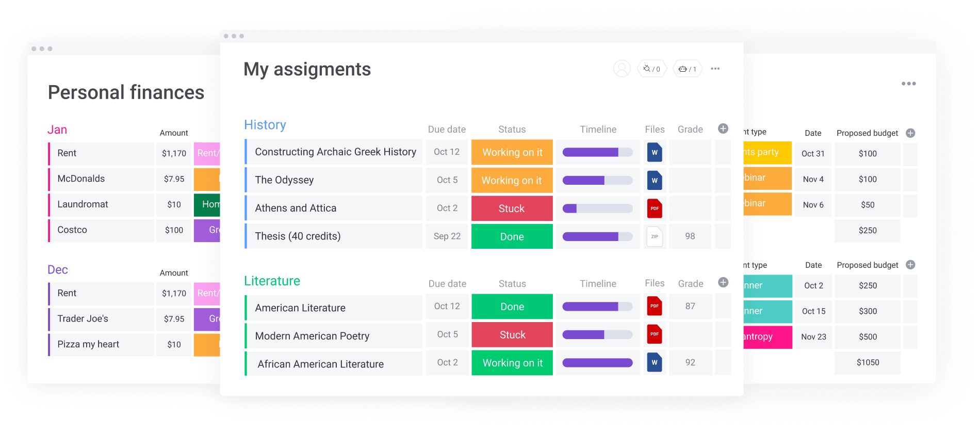The width and height of the screenshot is (980, 432).
Task: Change the Stuck status for Athens and Attica
Action: (512, 209)
